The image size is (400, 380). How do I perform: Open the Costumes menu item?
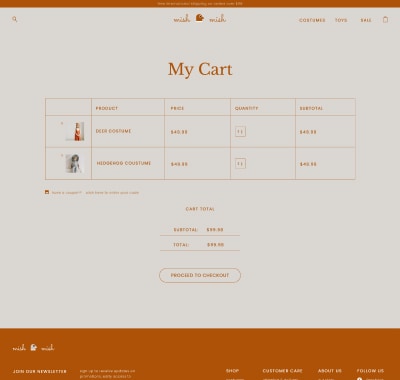[312, 20]
